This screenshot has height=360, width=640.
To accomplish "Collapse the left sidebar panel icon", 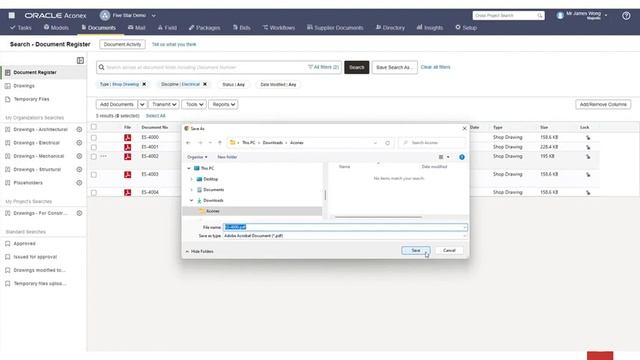I will [x=80, y=60].
